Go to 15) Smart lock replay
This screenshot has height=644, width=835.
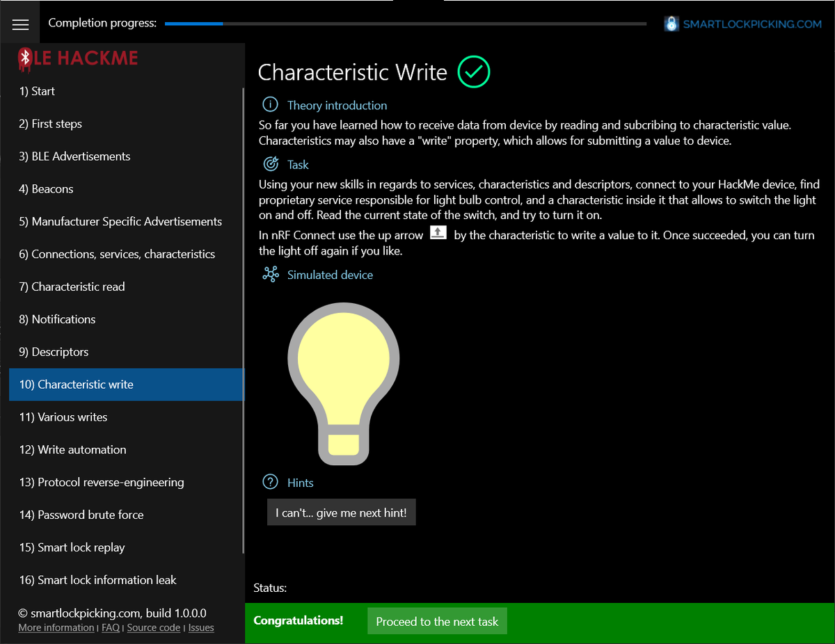tap(126, 547)
